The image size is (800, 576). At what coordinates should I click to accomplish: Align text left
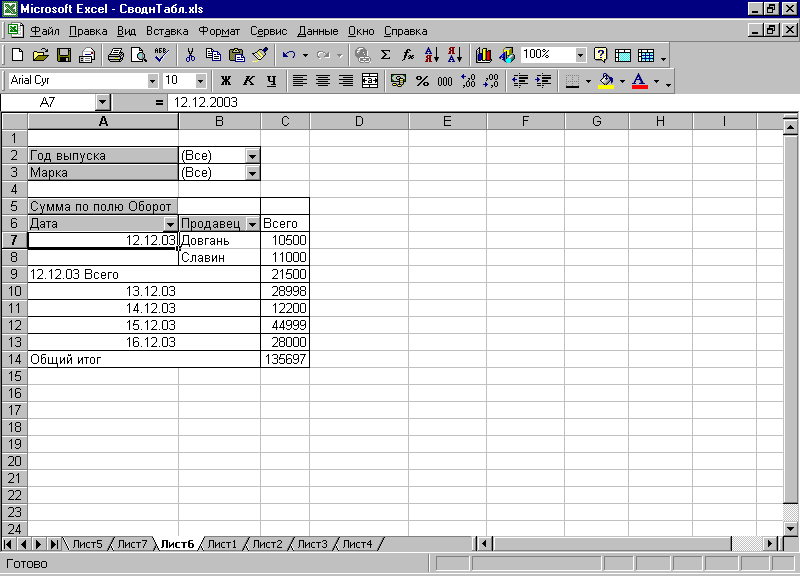click(x=299, y=81)
